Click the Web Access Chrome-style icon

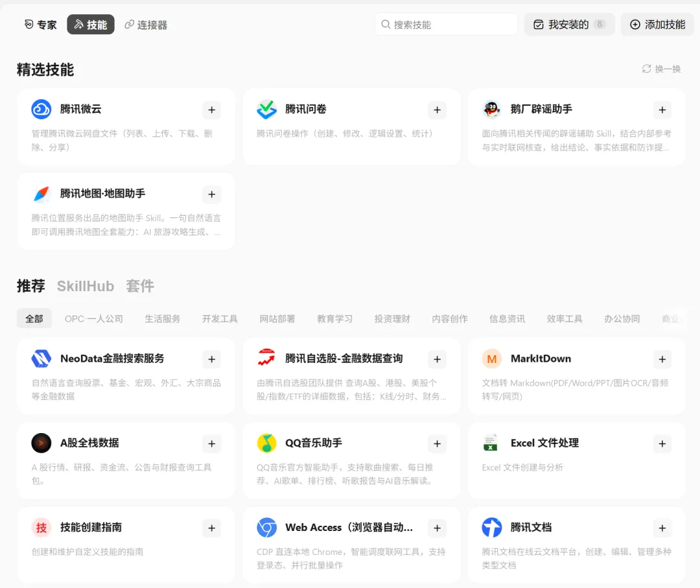(x=266, y=527)
